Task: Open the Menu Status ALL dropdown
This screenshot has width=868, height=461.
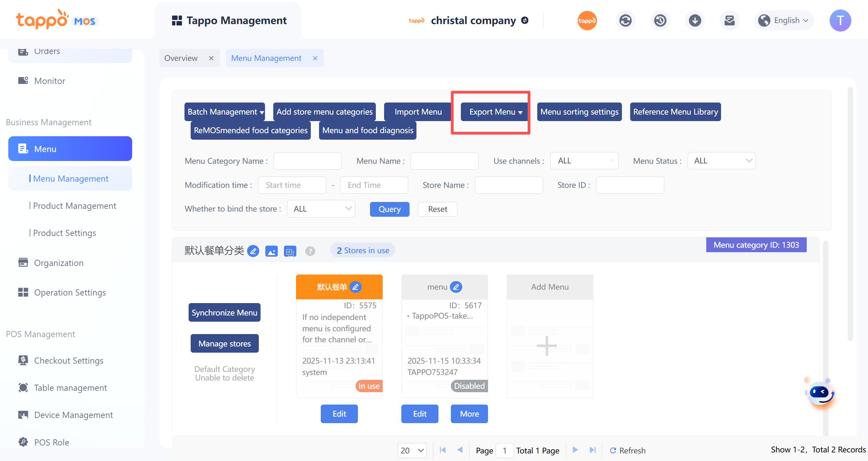Action: point(721,161)
